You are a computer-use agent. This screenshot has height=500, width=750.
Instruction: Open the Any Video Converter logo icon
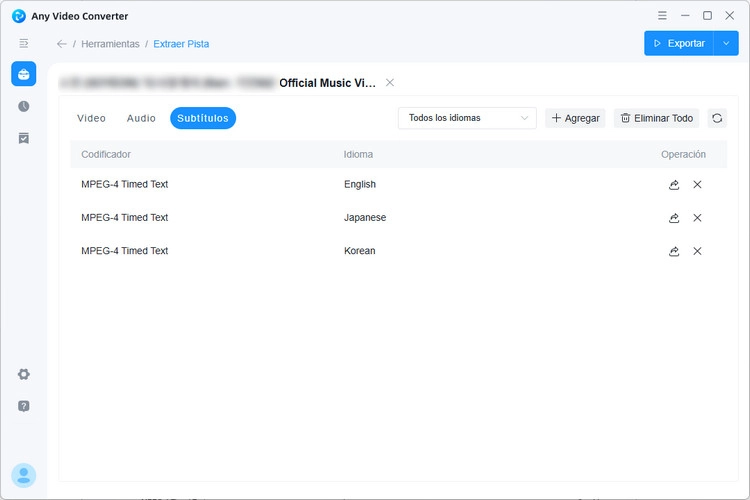tap(19, 16)
